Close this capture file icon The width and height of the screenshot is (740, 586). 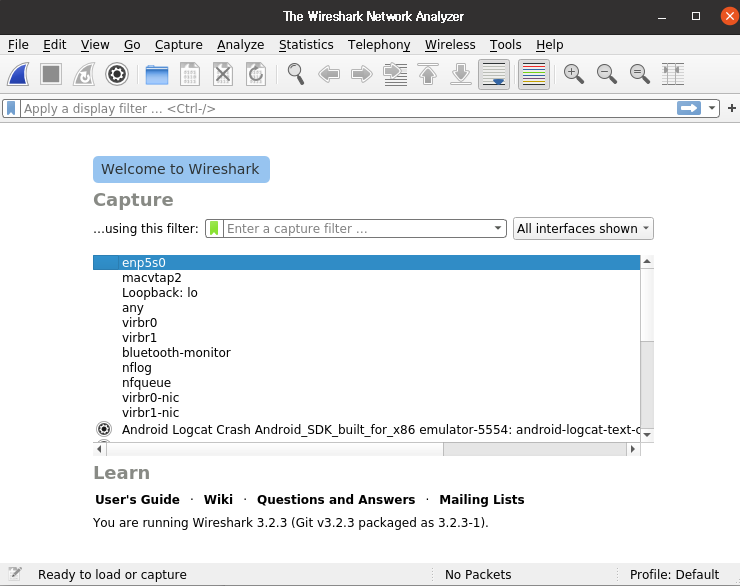click(x=223, y=74)
